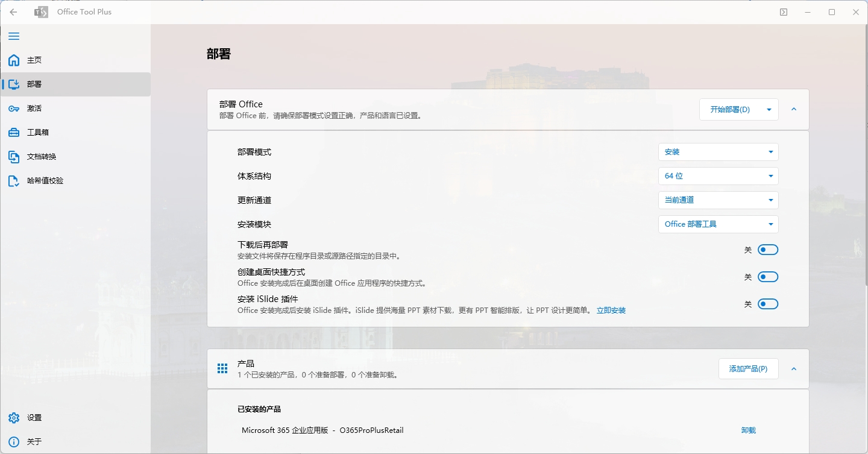The image size is (868, 454).
Task: Switch to 文档转换 page
Action: 75,157
